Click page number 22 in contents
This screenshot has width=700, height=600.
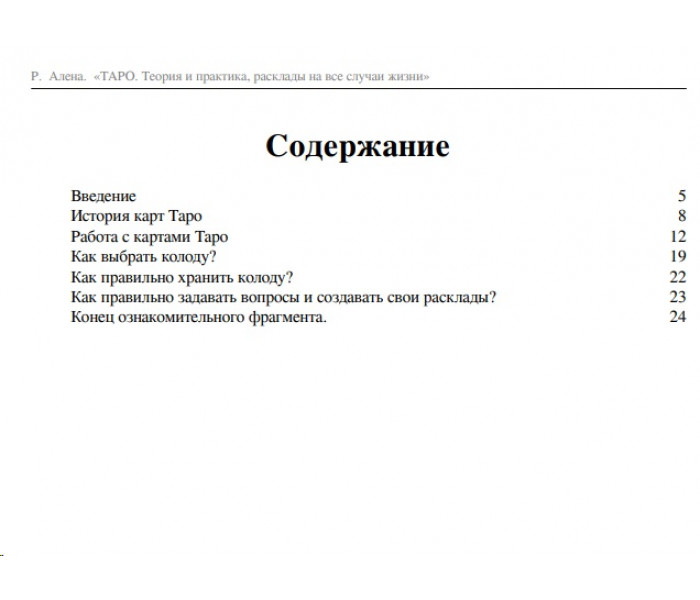click(x=678, y=277)
